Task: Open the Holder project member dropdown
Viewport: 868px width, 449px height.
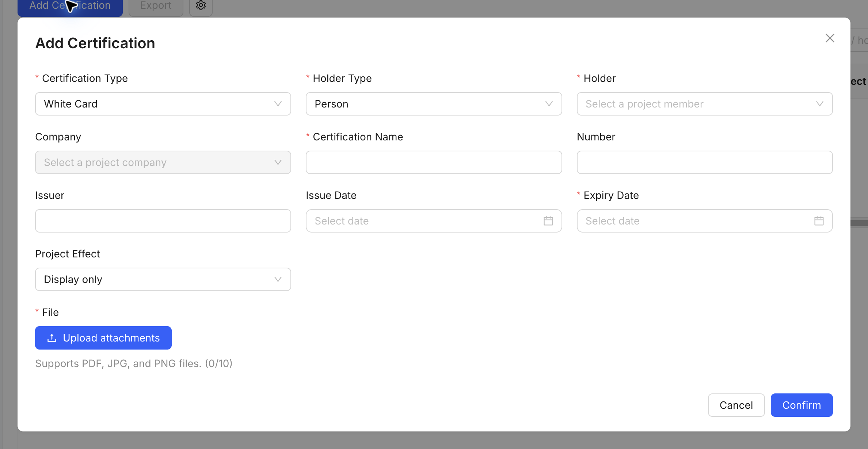Action: [x=705, y=104]
